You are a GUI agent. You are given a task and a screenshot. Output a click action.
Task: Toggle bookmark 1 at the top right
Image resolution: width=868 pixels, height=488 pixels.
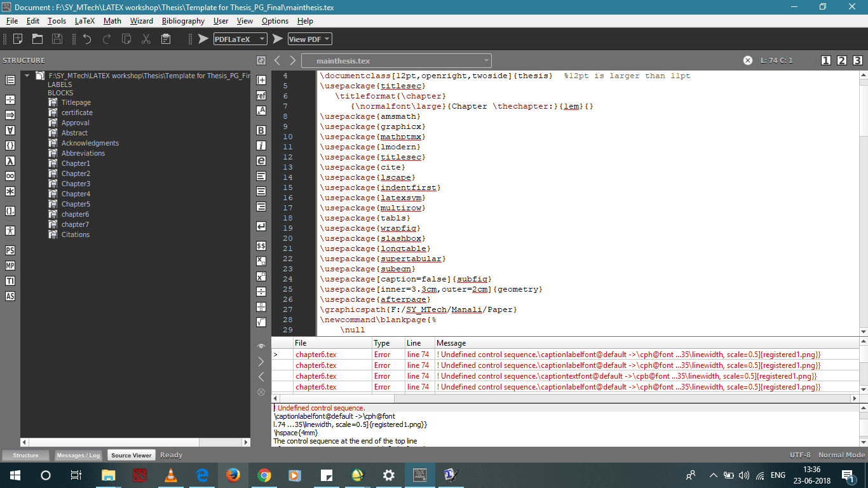(827, 60)
